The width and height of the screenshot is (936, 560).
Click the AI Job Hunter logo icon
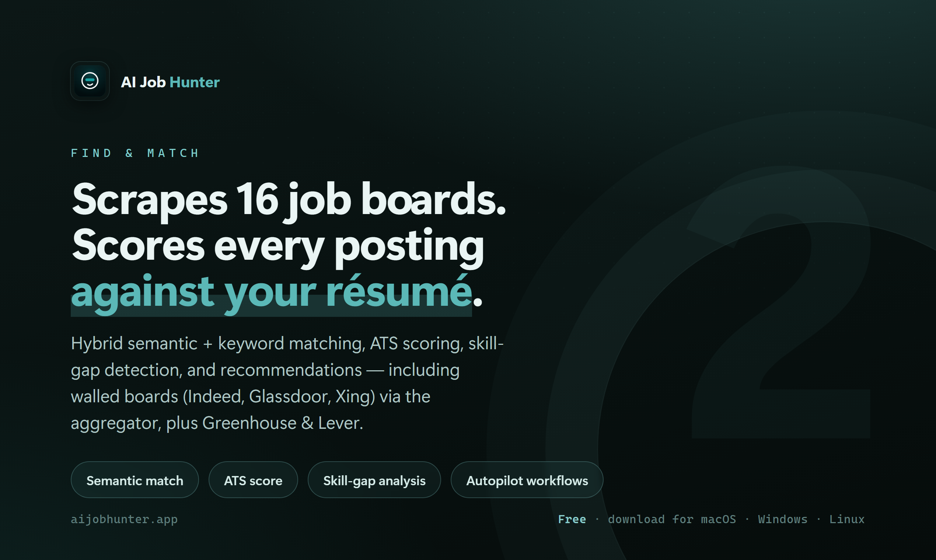90,81
